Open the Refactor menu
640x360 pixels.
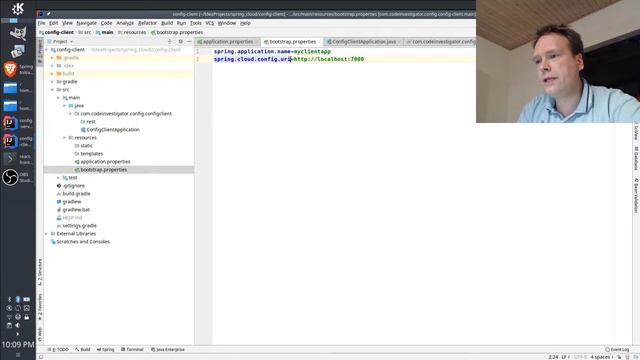[147, 23]
